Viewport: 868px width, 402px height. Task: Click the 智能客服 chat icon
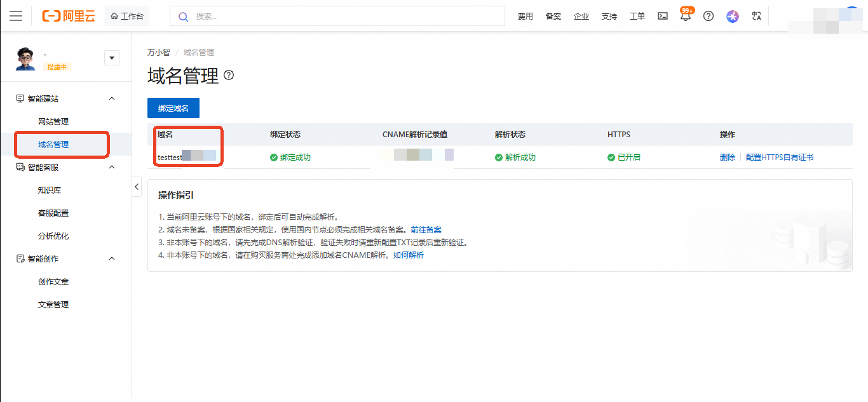pyautogui.click(x=20, y=167)
